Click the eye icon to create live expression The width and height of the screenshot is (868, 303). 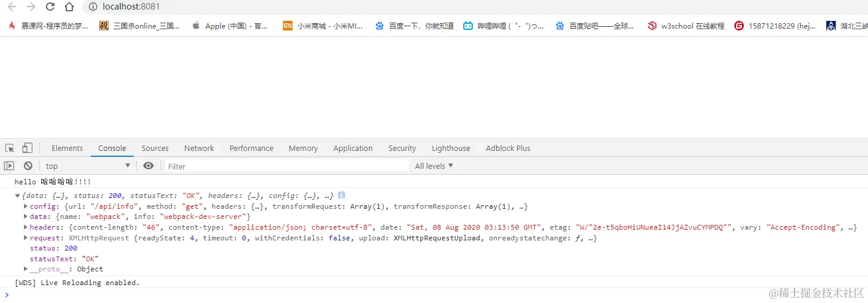149,166
